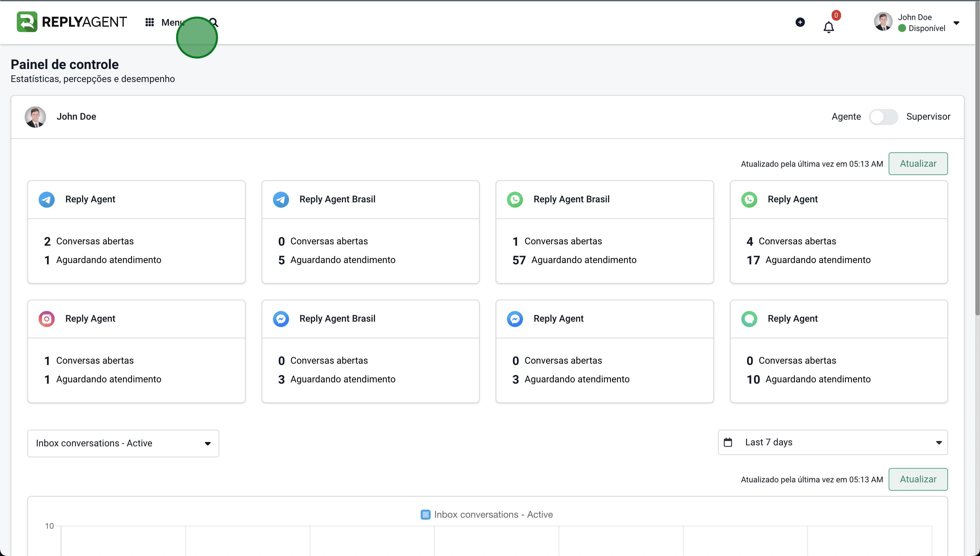Image resolution: width=980 pixels, height=556 pixels.
Task: Click the calendar icon in date selector
Action: (x=728, y=442)
